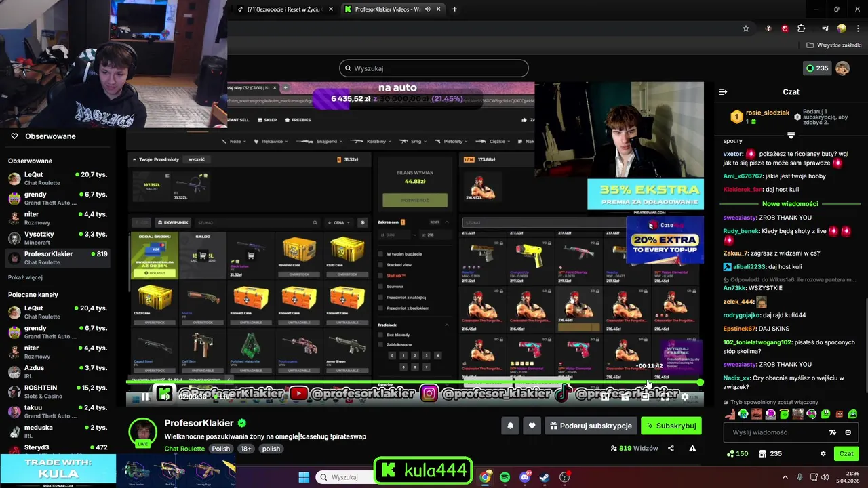Open the media control icon in Chrome toolbar

pyautogui.click(x=825, y=28)
